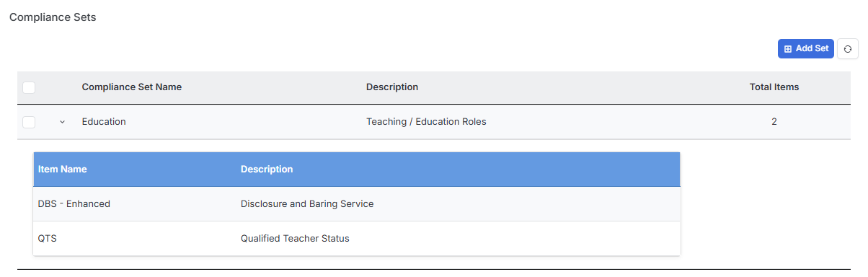Screen dimensions: 868x277
Task: Sort by the Compliance Set Name column header
Action: (132, 87)
